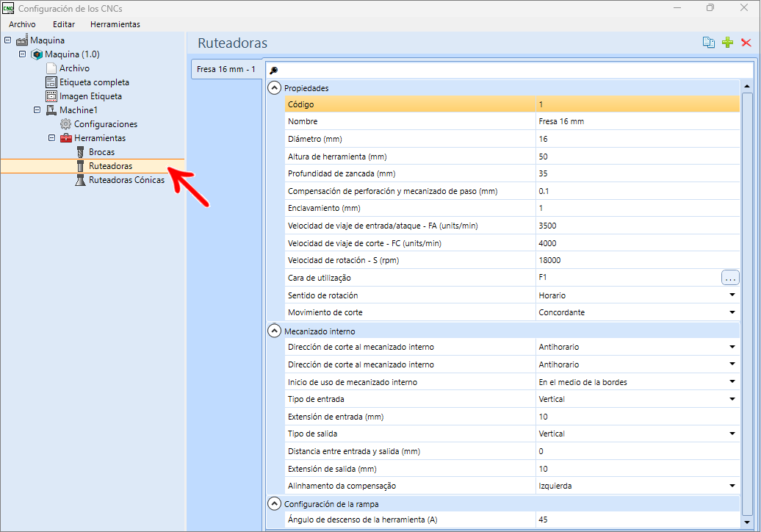The width and height of the screenshot is (761, 532).
Task: Click the copy/duplicate tool icon
Action: tap(709, 43)
